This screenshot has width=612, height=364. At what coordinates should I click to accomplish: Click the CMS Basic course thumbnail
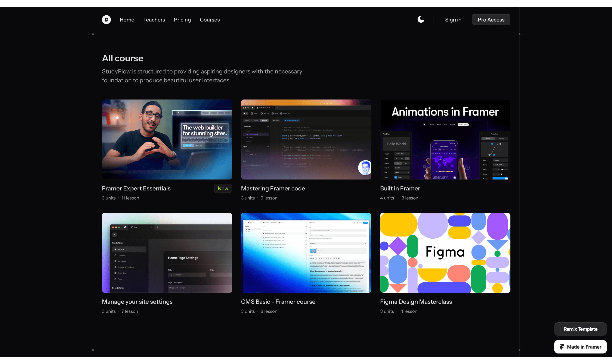pos(306,252)
